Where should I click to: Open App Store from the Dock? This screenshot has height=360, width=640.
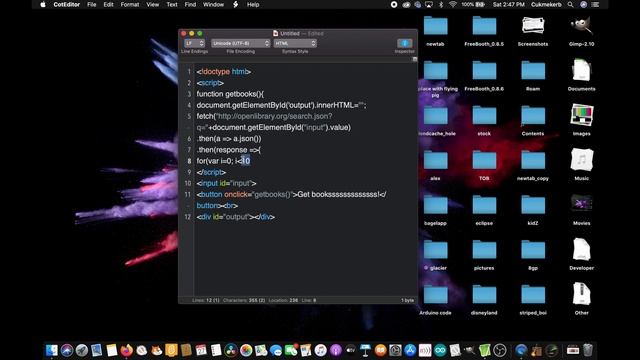tap(410, 350)
